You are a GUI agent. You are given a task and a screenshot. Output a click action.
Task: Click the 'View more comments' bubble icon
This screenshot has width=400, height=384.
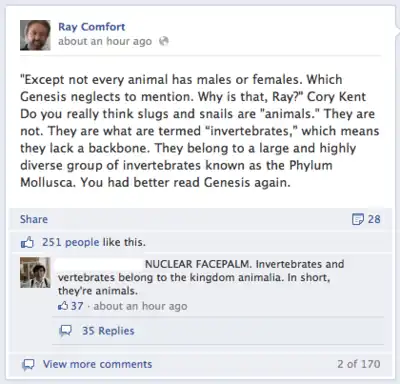(28, 364)
